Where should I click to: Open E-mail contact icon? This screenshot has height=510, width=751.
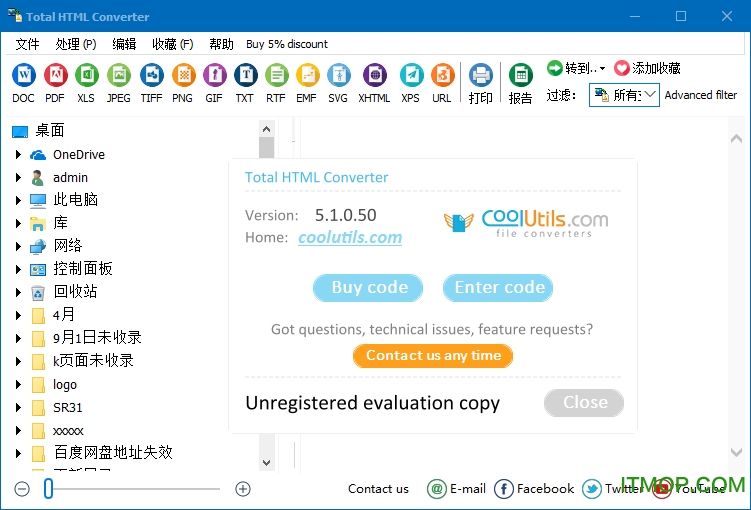436,489
